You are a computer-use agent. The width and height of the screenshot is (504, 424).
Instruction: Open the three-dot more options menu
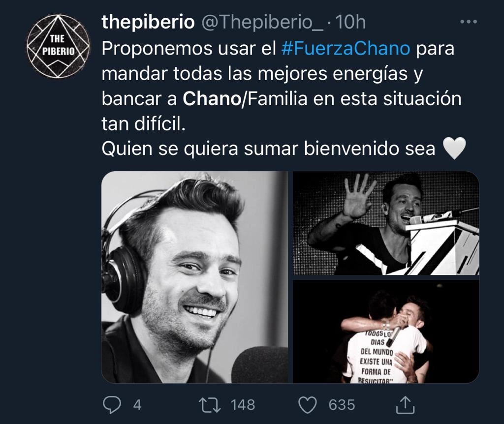click(469, 22)
